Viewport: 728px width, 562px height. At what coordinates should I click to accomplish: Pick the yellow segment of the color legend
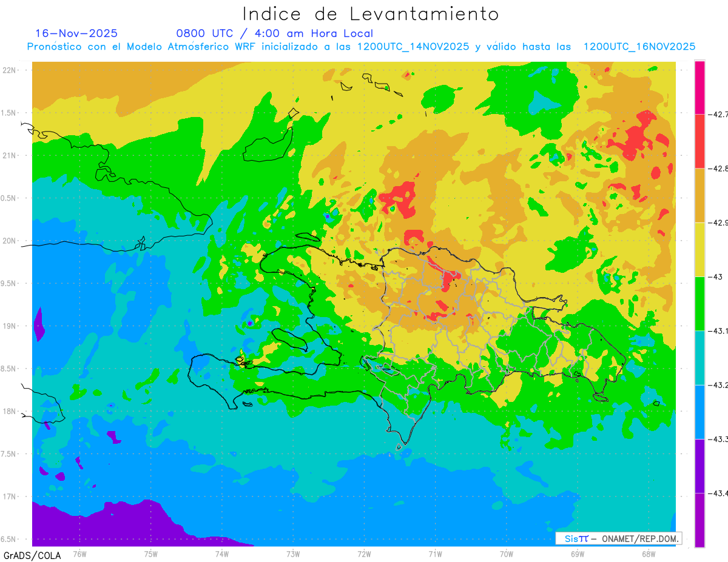coord(699,249)
